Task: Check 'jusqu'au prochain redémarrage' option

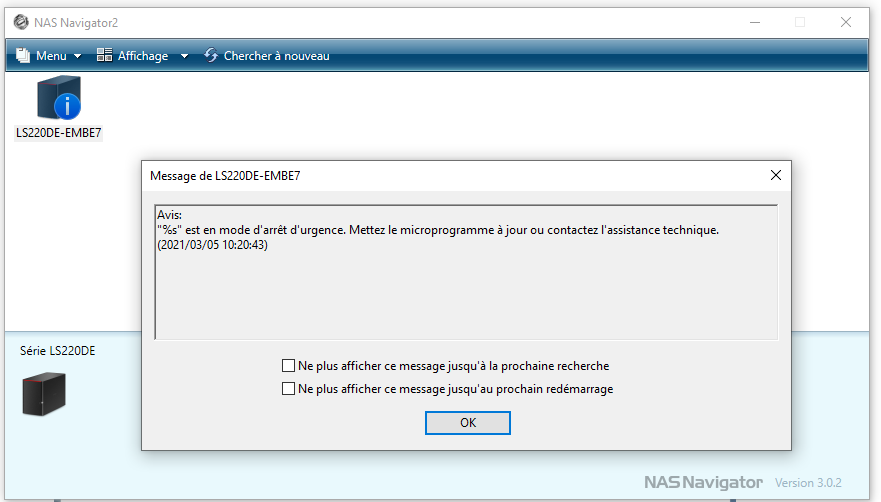Action: pos(288,389)
